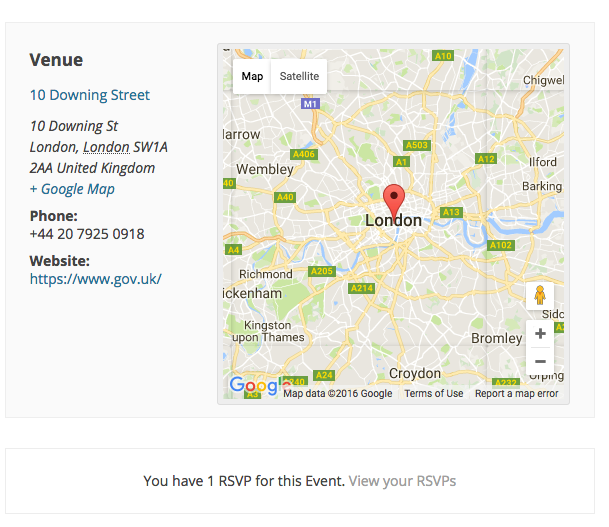Open the map's Terms of Use

pyautogui.click(x=433, y=394)
